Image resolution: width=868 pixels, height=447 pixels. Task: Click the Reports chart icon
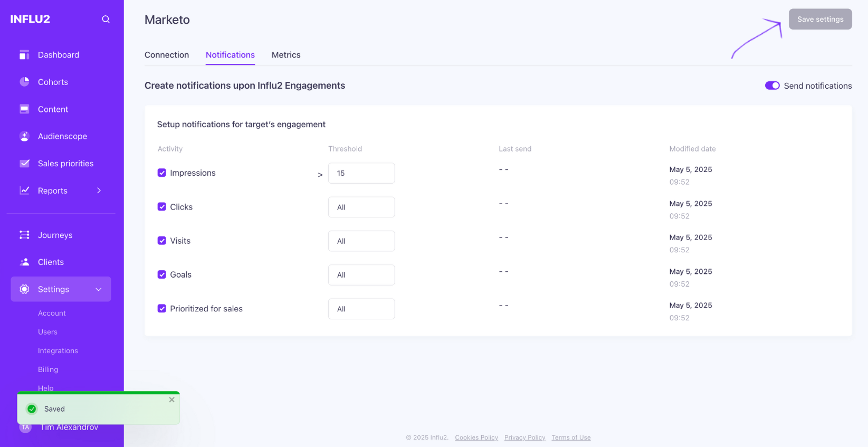24,191
